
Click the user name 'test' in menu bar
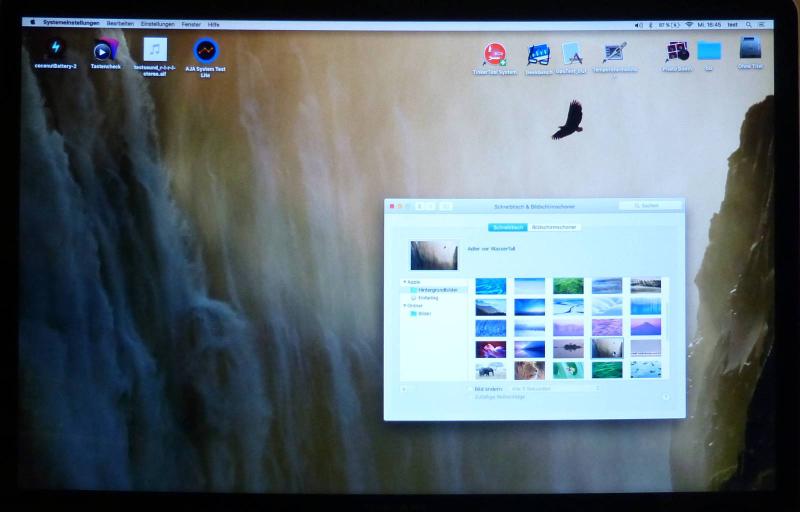pyautogui.click(x=733, y=24)
